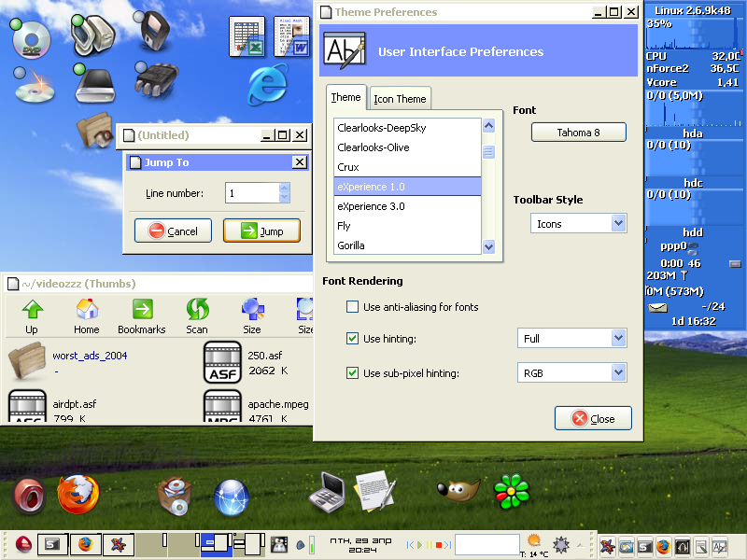The width and height of the screenshot is (747, 560).
Task: Toggle Use anti-aliasing for fonts checkbox
Action: tap(353, 307)
